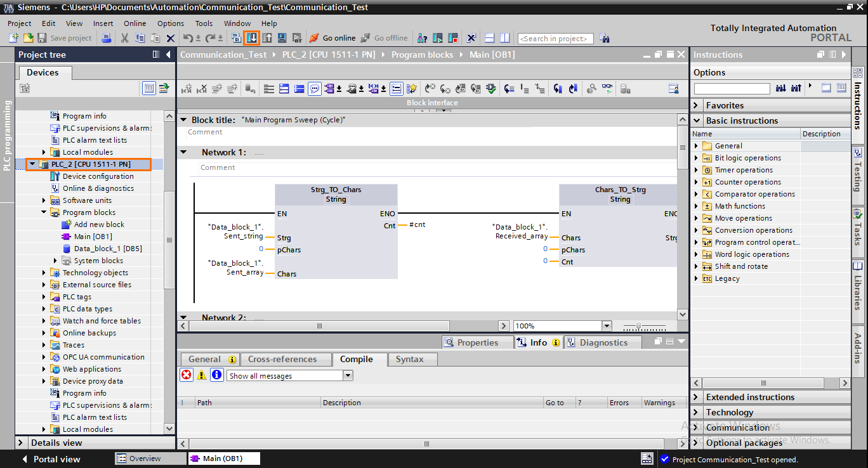Select the Compile icon in the editor toolbar
Viewport: 868px width, 468px height.
click(490, 88)
